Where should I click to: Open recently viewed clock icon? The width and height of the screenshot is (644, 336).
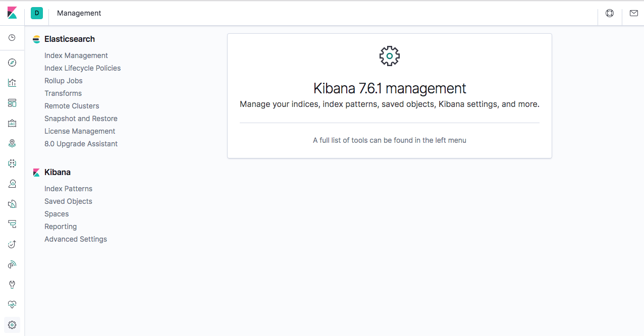click(12, 38)
